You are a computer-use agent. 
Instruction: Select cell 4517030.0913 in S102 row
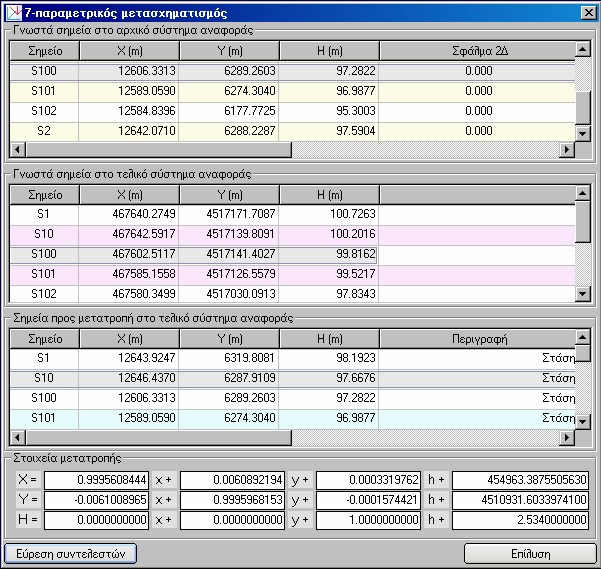(229, 294)
